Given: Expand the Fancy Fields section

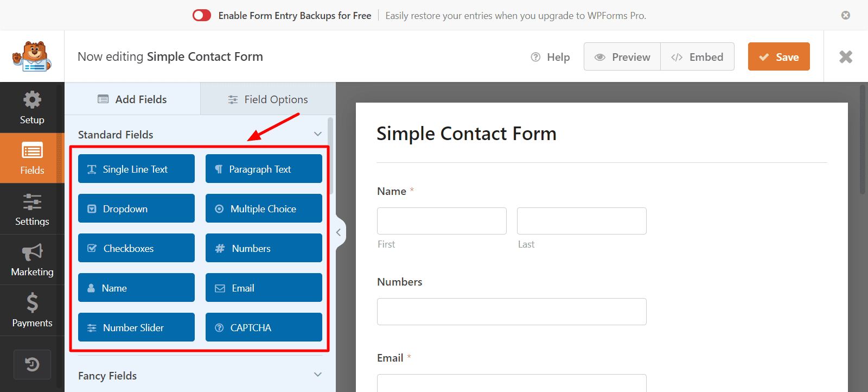Looking at the screenshot, I should pyautogui.click(x=318, y=375).
